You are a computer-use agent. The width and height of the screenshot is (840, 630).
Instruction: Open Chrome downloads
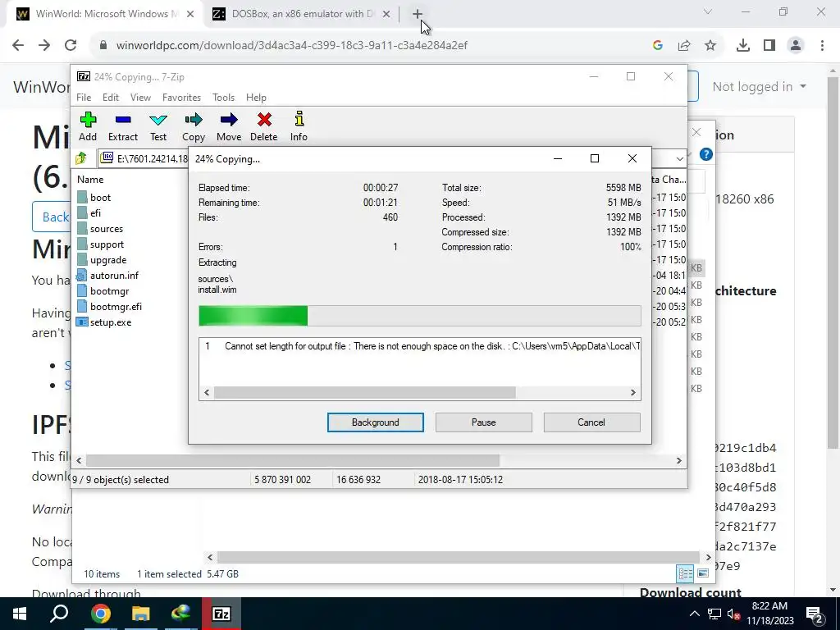click(x=743, y=46)
